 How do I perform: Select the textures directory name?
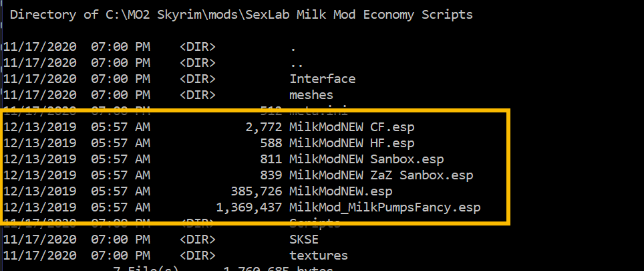tap(319, 256)
